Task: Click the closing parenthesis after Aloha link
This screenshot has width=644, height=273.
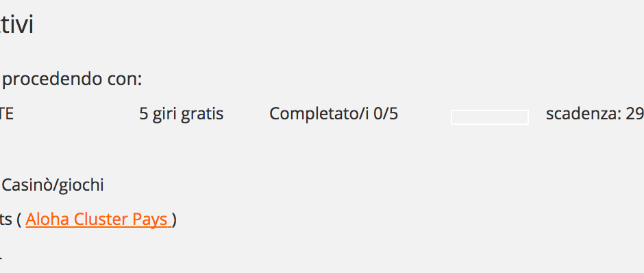Action: (174, 220)
